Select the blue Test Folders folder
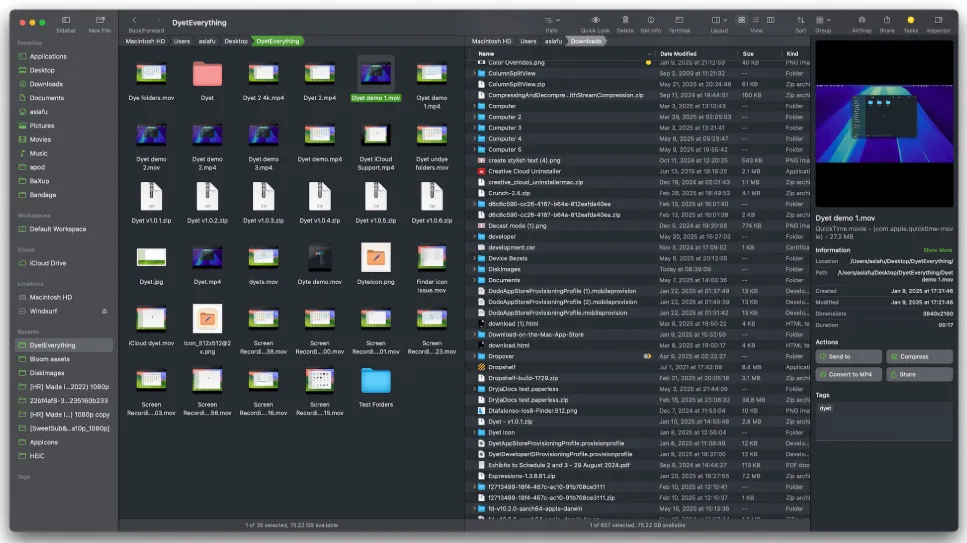Image resolution: width=967 pixels, height=543 pixels. (376, 381)
